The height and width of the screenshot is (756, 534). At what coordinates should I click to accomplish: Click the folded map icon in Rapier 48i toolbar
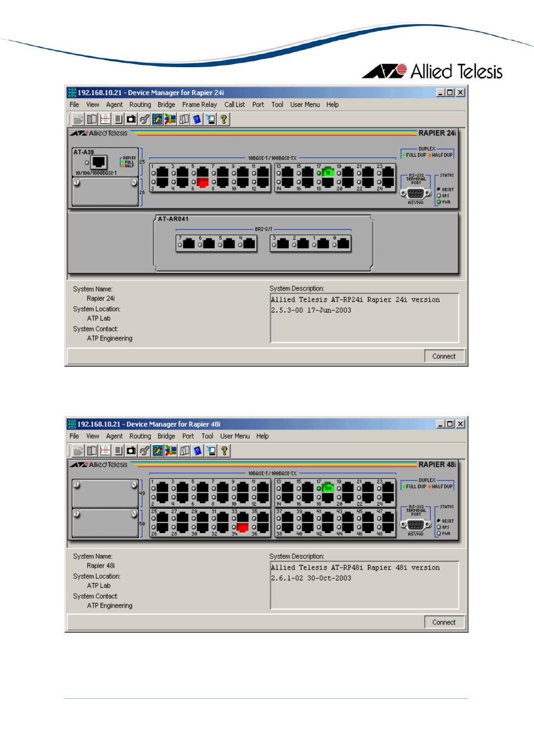185,451
